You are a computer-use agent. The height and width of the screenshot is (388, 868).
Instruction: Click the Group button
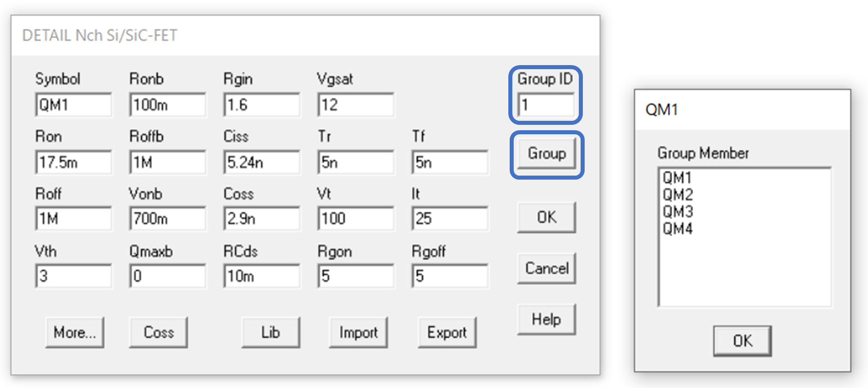[x=545, y=154]
